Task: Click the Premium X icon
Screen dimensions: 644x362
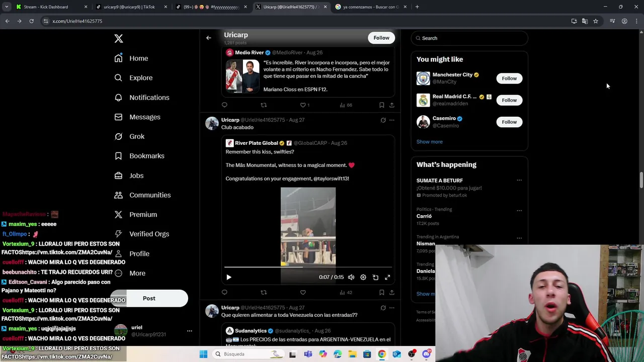Action: click(118, 215)
